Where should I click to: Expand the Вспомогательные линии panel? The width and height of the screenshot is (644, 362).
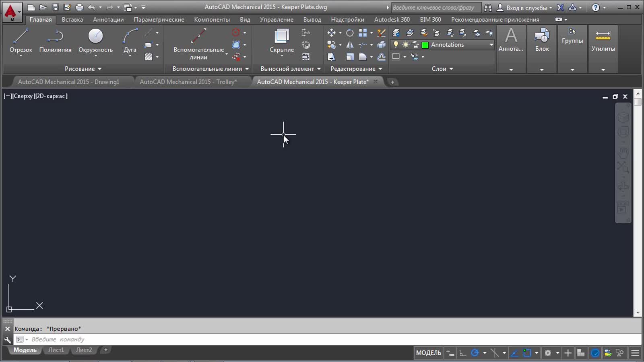coord(211,69)
